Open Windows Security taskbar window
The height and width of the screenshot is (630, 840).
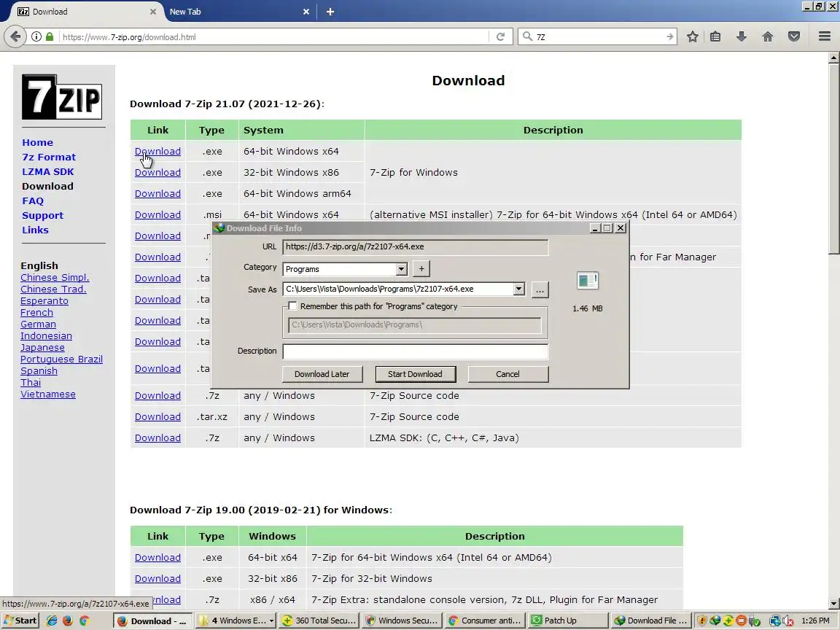(x=401, y=621)
